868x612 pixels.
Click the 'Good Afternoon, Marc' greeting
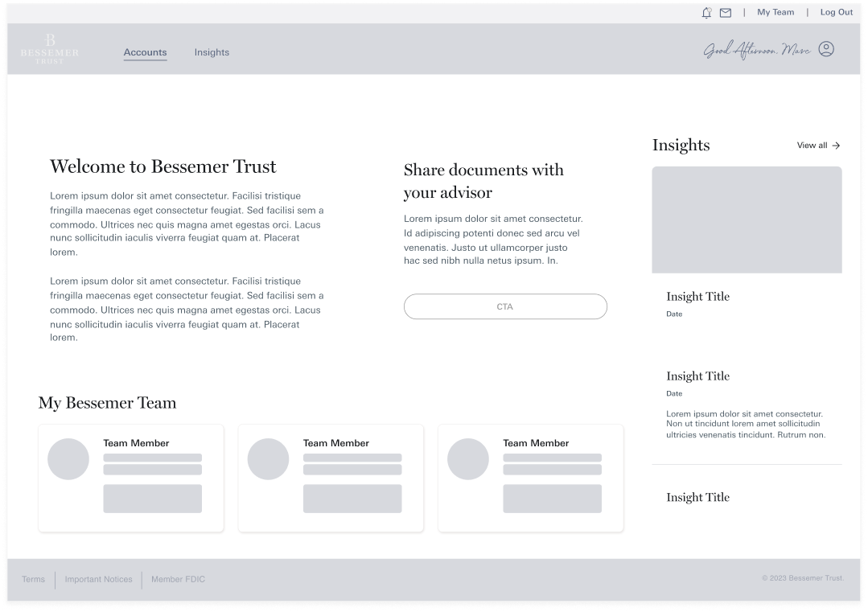757,50
